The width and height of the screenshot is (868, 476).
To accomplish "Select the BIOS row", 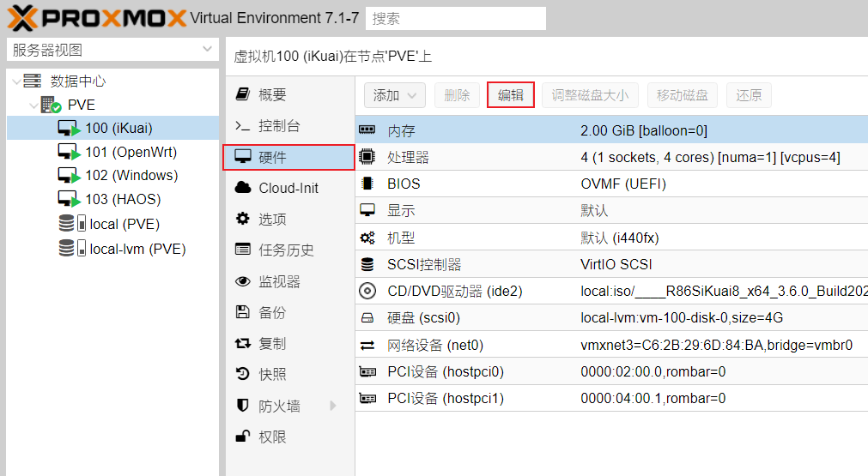I will point(611,184).
